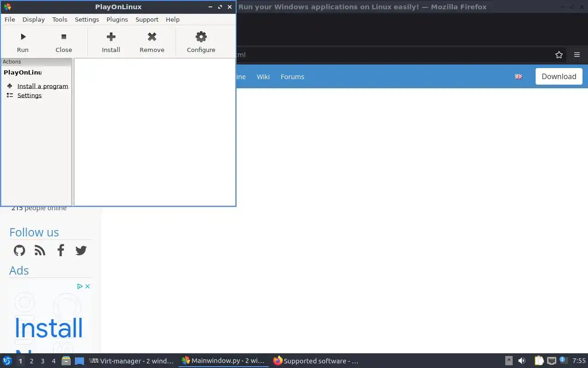Bookmark page with Firefox star icon
Viewport: 588px width, 368px height.
click(x=559, y=55)
